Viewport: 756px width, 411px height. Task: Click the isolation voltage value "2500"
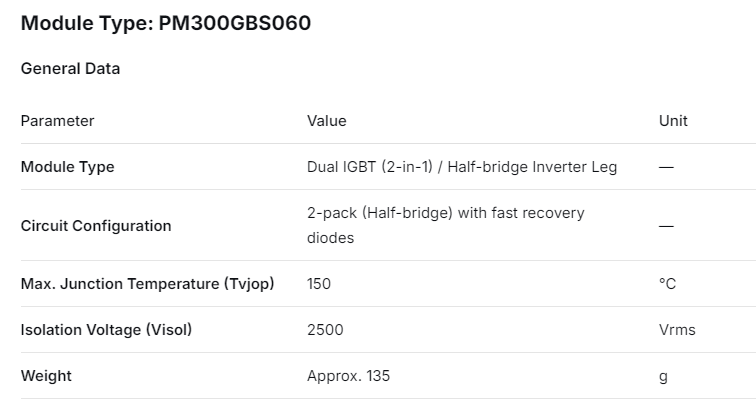[324, 330]
